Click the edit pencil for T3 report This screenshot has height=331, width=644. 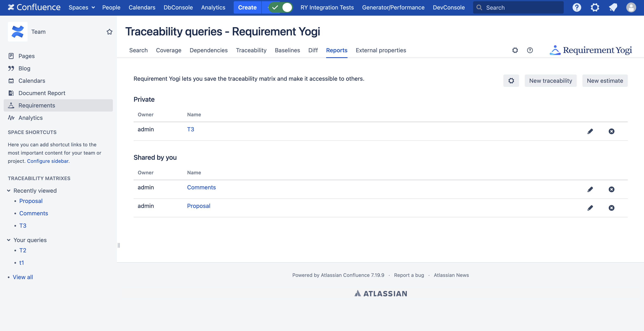(590, 131)
